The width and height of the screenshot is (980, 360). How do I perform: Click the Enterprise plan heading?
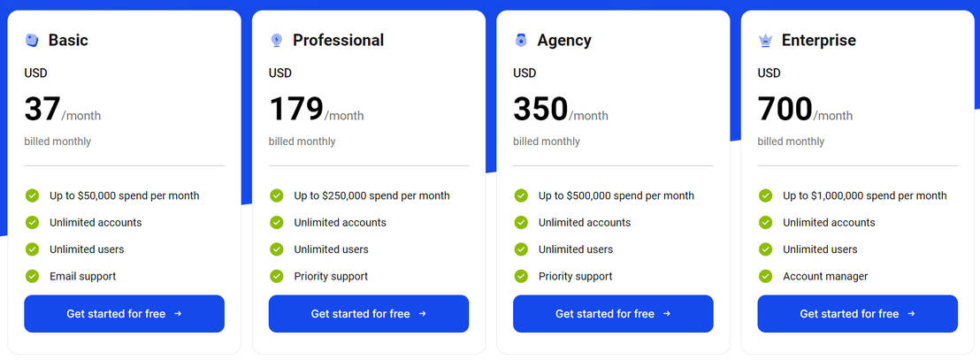click(818, 40)
